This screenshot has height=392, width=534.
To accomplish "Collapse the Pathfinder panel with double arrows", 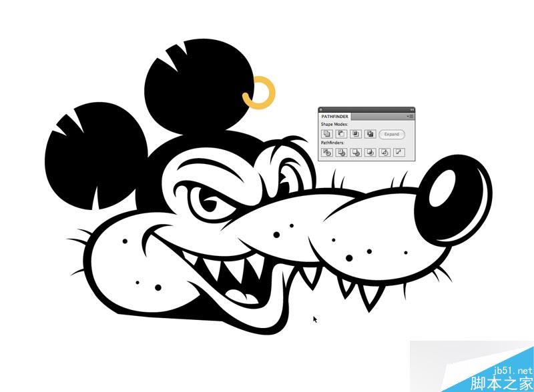I will tap(412, 109).
